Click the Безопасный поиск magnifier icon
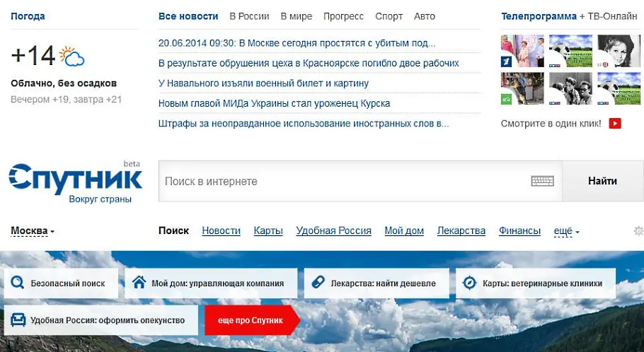Screen dimensions: 644x352 tap(18, 283)
